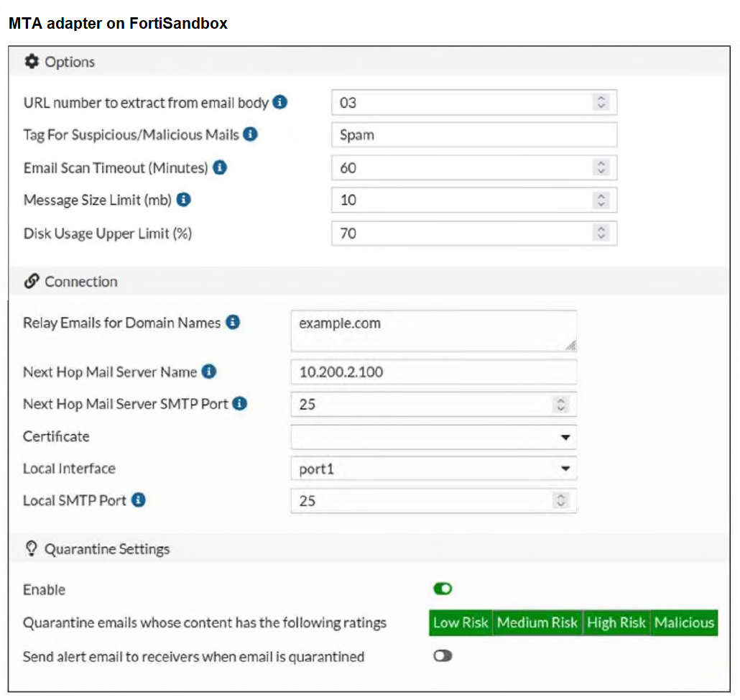Viewport: 740px width, 700px height.
Task: Click the Disk Usage Upper Limit value field
Action: [474, 233]
